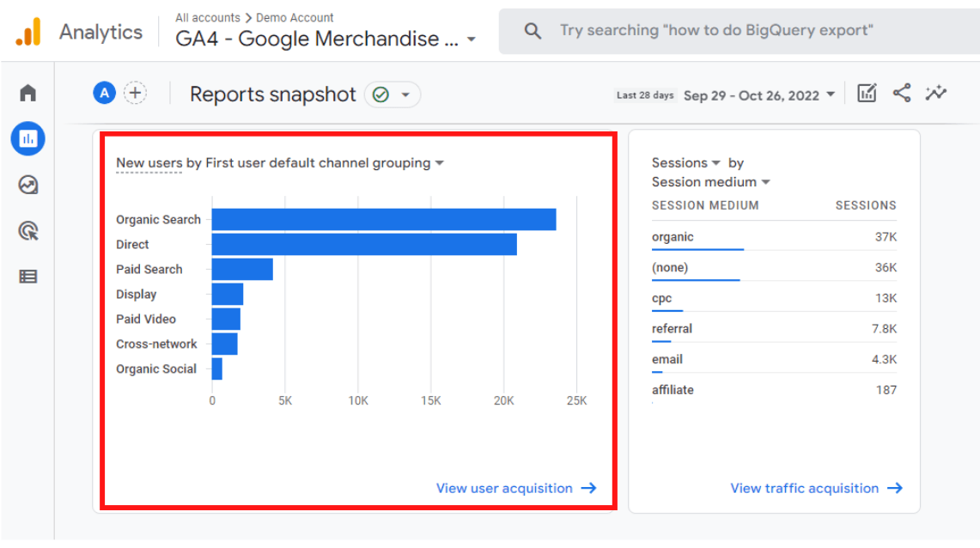Open the All accounts breadcrumb

[207, 17]
